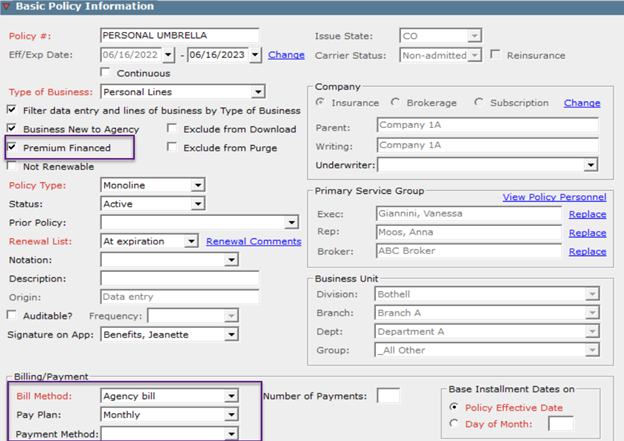Screen dimensions: 624x441
Task: Open the Frequency dropdown
Action: click(231, 316)
